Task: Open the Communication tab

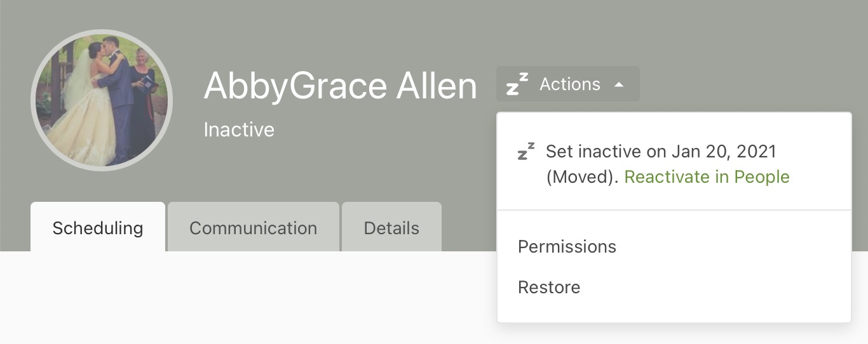Action: [x=253, y=228]
